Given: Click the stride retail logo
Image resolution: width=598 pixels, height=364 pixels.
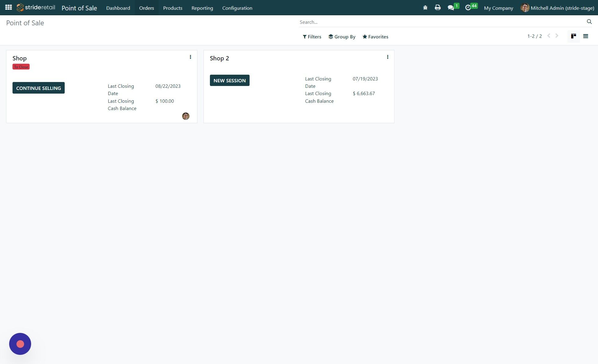Looking at the screenshot, I should 35,7.
